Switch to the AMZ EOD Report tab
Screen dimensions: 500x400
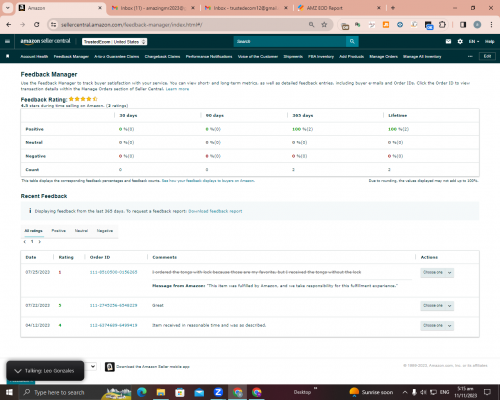[340, 8]
